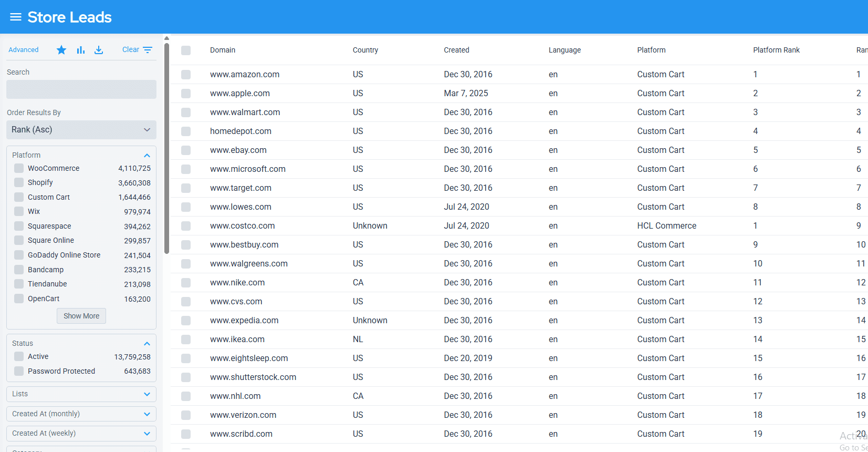Sort by the Domain column header

coord(223,50)
